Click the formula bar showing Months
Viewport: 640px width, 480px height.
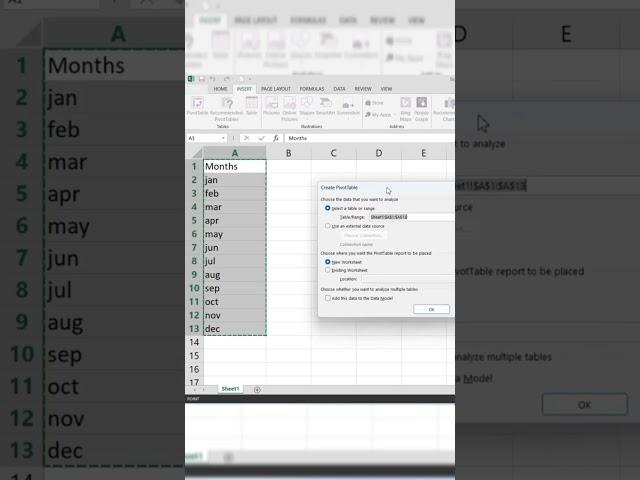click(x=369, y=138)
